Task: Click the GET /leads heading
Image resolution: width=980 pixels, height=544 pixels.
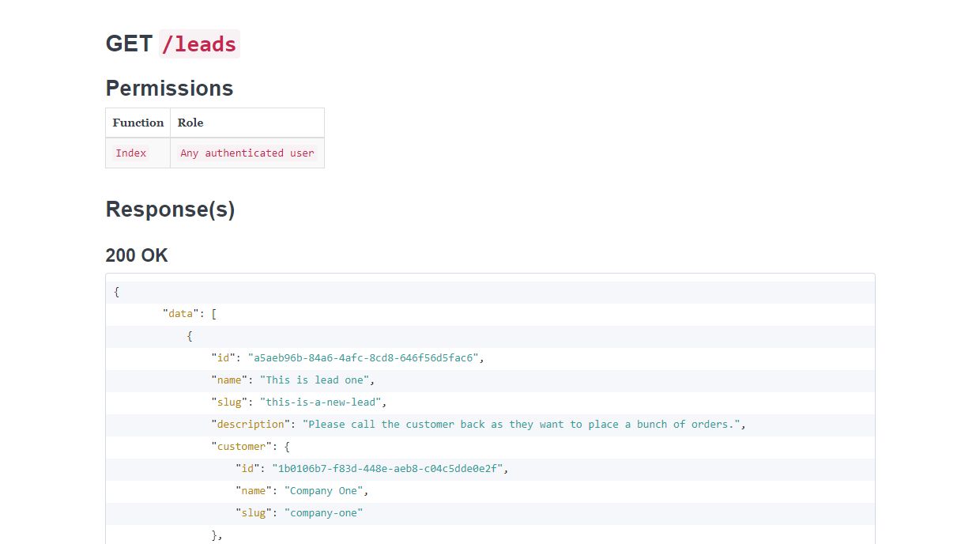Action: pos(172,44)
